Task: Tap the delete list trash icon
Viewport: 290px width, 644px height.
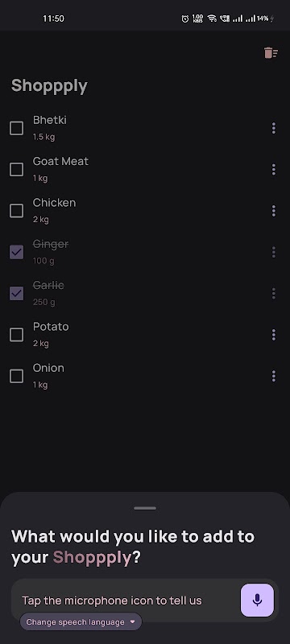Action: [x=271, y=53]
